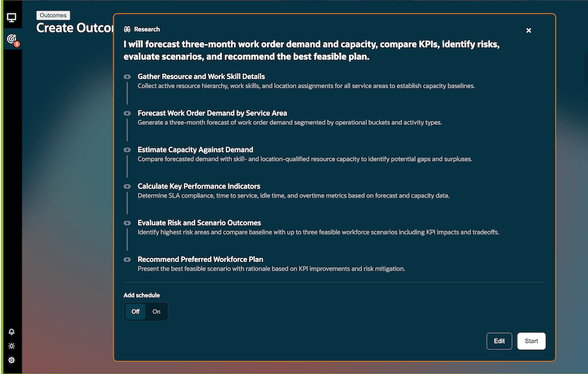Select the Forecast Work Order Demand by Service Area title

[212, 113]
